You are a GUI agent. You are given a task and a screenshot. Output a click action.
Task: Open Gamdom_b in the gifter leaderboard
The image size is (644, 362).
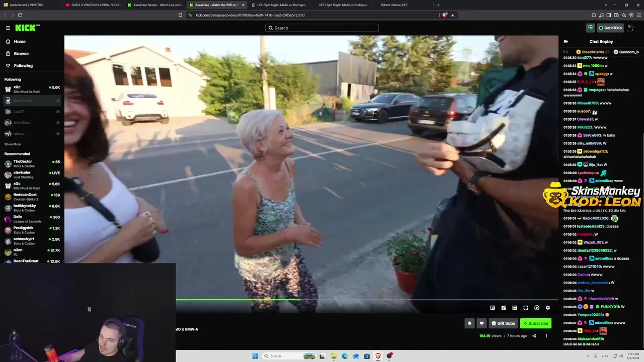[x=626, y=52]
